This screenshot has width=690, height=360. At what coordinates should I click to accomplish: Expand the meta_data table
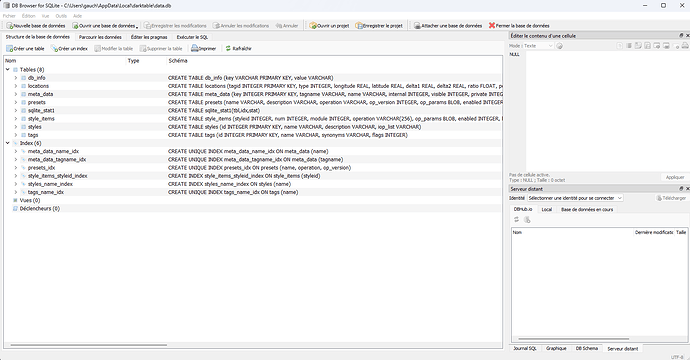[x=16, y=94]
